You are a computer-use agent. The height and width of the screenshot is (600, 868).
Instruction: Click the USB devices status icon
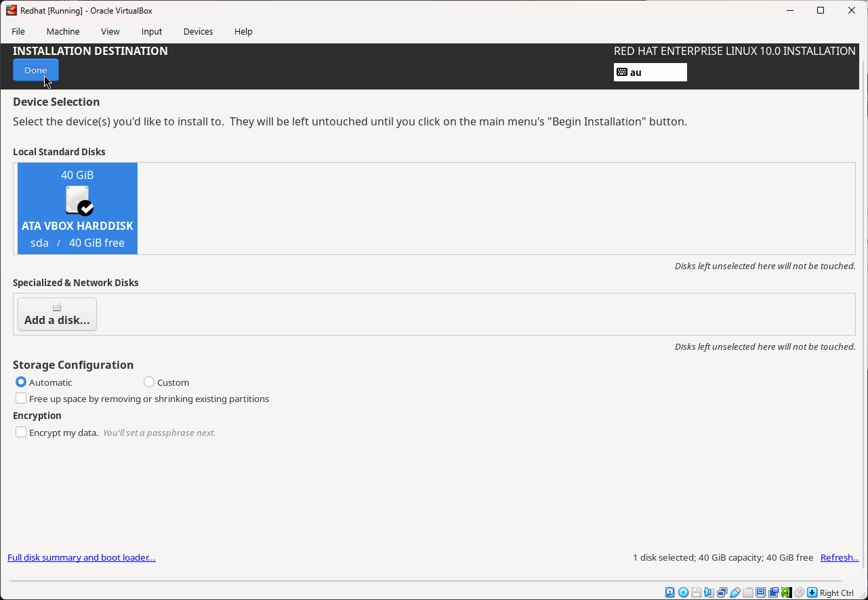pyautogui.click(x=735, y=592)
